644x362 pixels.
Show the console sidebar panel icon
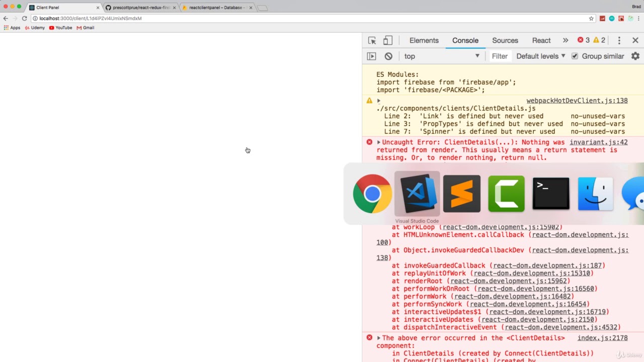click(x=371, y=56)
